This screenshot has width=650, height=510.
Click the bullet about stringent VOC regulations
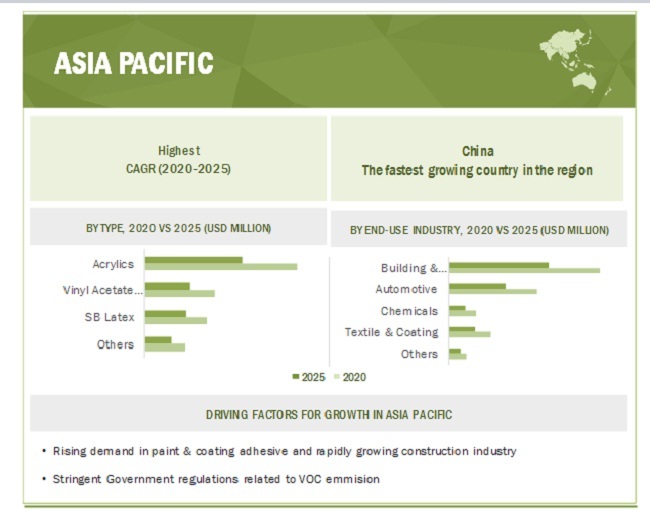(212, 479)
